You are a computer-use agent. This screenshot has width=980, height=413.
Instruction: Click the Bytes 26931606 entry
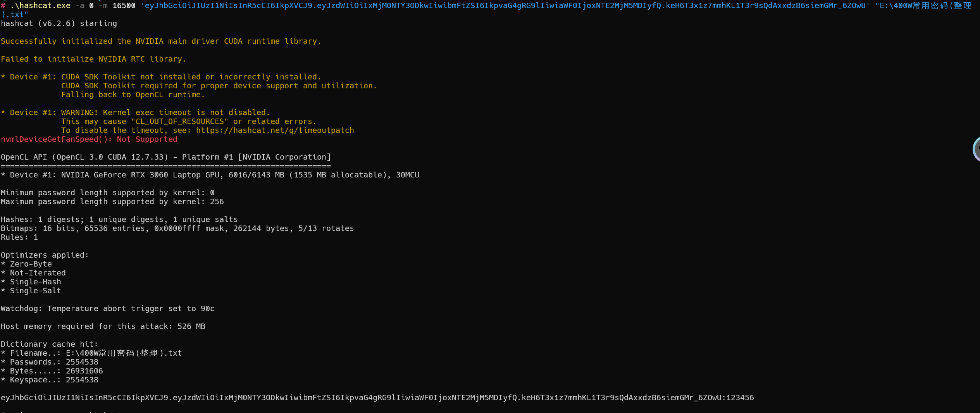(52, 371)
